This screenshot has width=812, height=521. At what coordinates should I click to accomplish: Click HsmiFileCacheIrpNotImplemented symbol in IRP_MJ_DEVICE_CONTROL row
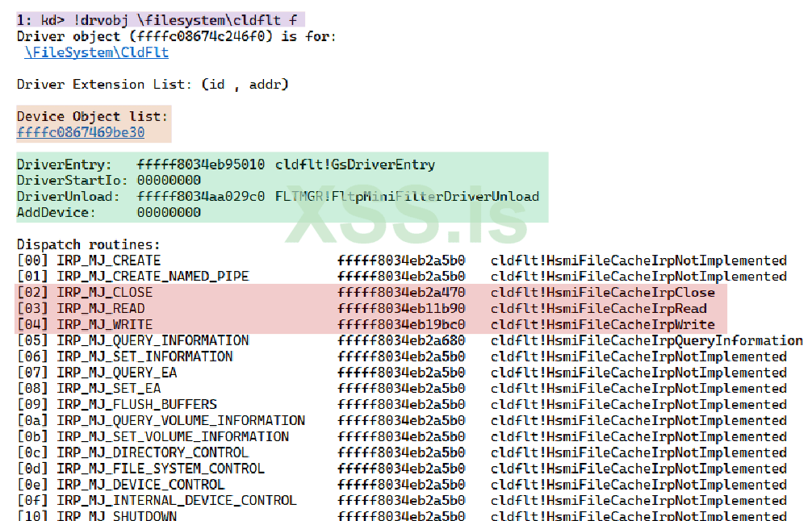(x=639, y=485)
